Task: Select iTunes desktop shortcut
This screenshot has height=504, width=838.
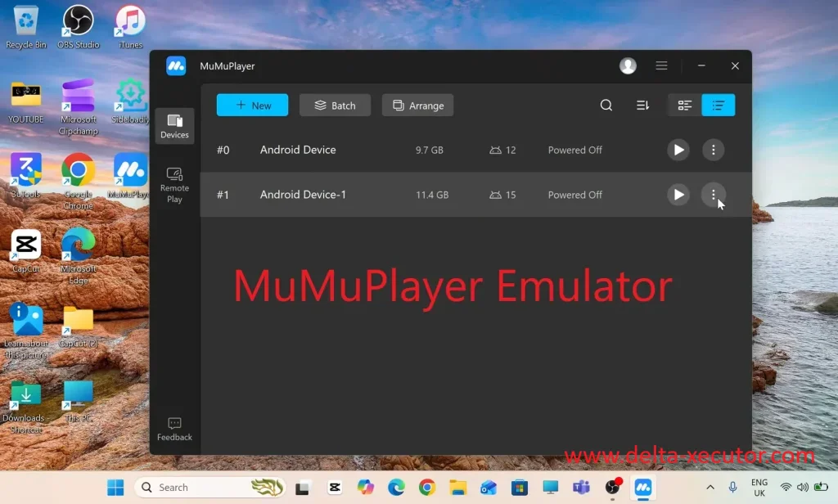Action: (x=130, y=27)
